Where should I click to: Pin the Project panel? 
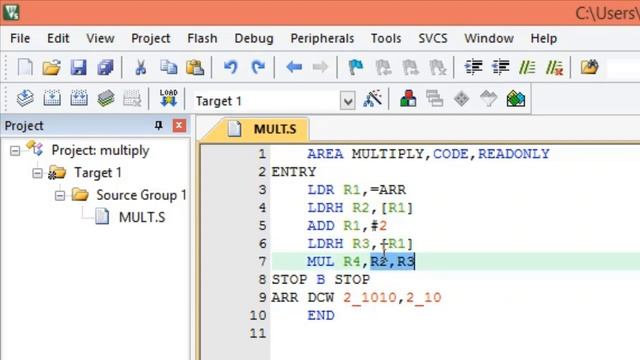pyautogui.click(x=158, y=125)
